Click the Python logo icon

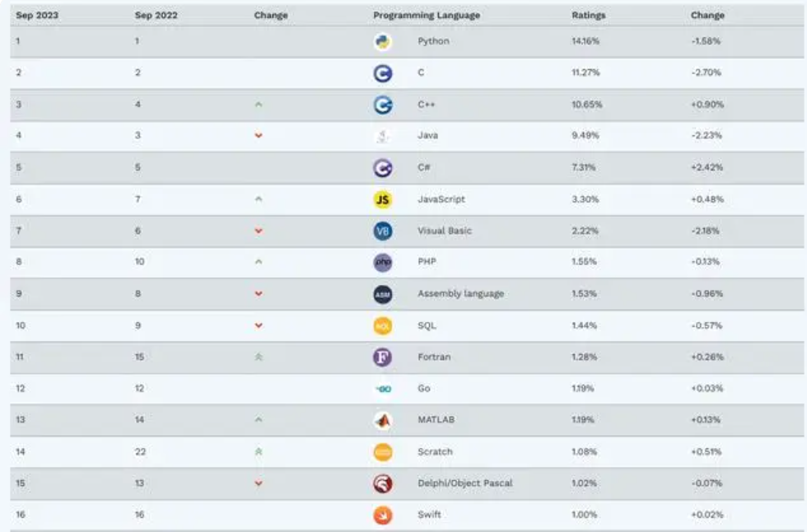tap(382, 42)
